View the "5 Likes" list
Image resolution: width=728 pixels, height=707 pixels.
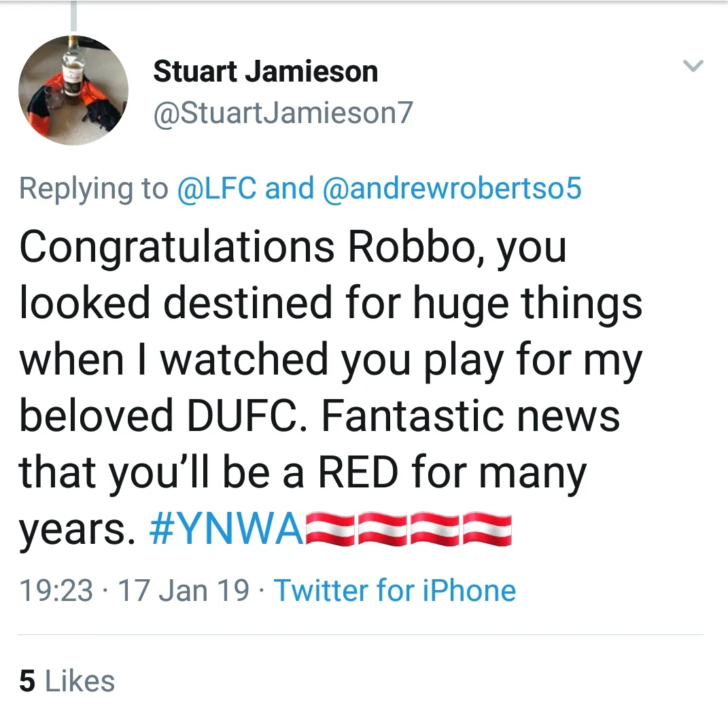tap(67, 680)
